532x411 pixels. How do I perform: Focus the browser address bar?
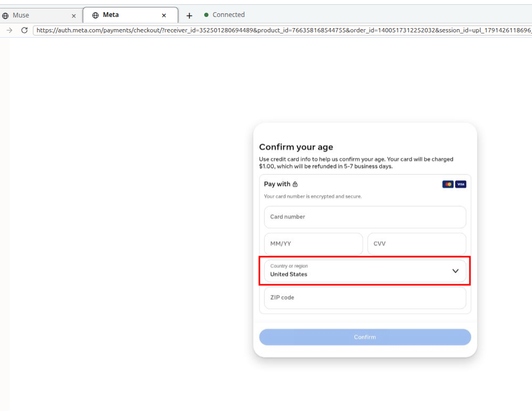click(282, 30)
